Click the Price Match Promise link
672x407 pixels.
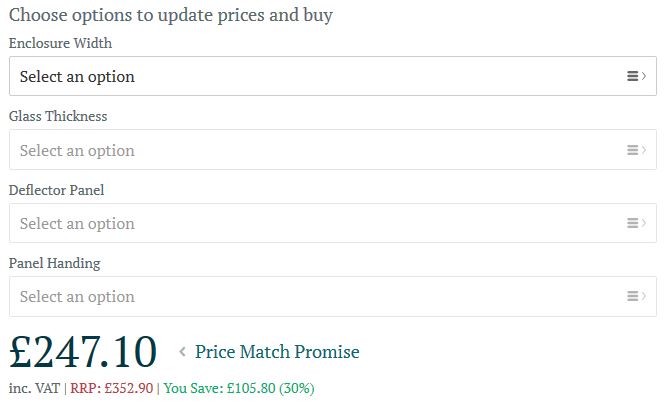[x=277, y=352]
